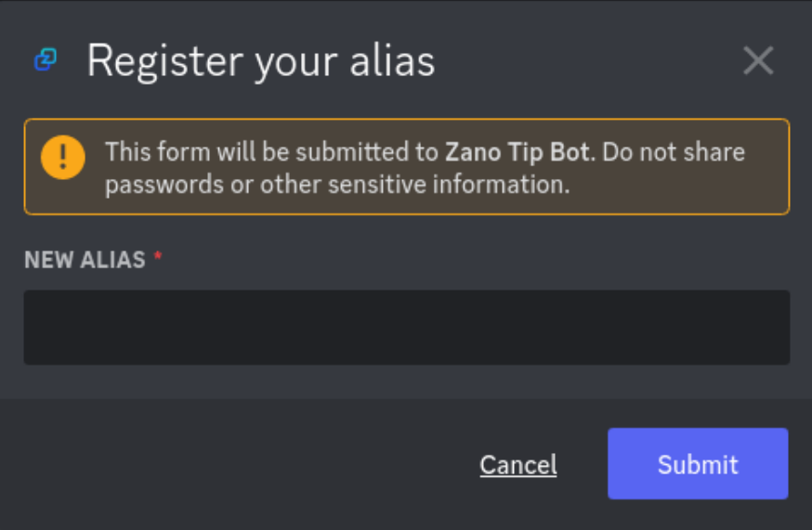Submit the alias form
The width and height of the screenshot is (812, 530).
pyautogui.click(x=698, y=464)
